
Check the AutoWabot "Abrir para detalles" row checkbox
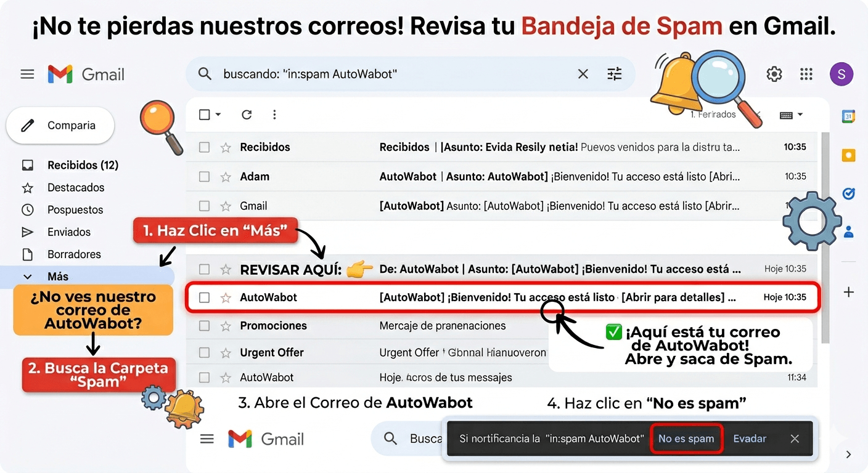(x=204, y=297)
